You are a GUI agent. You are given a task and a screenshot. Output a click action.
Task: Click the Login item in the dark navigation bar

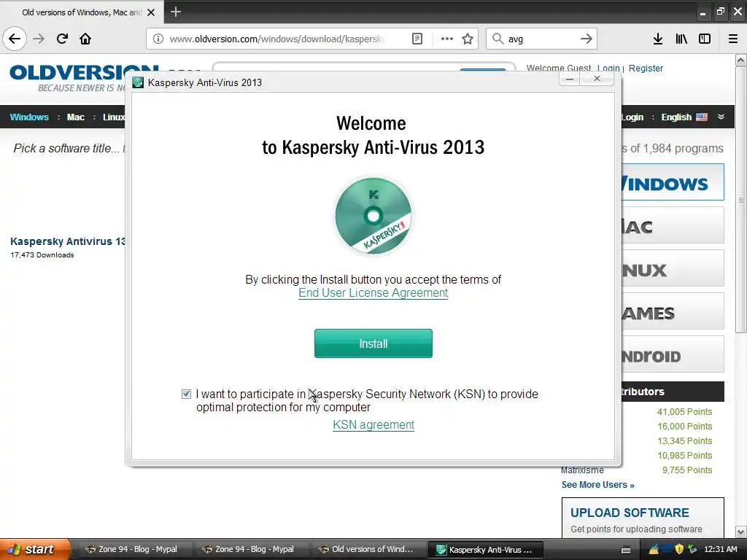[632, 117]
